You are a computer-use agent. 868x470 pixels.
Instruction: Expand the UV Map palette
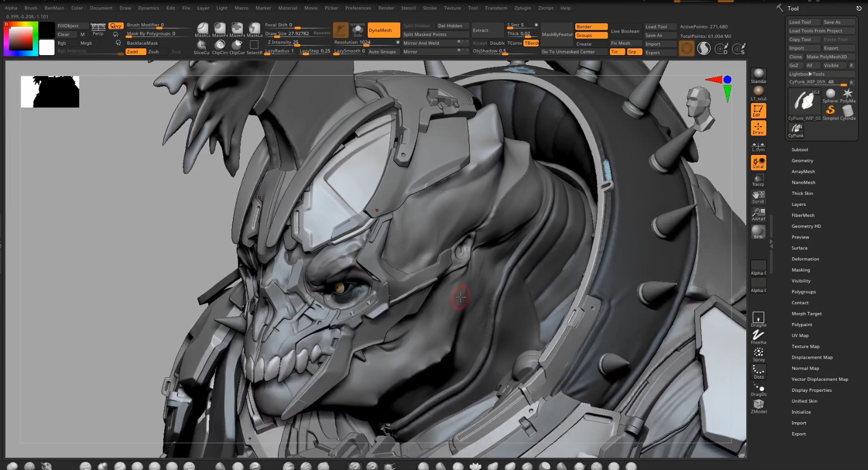(x=800, y=336)
